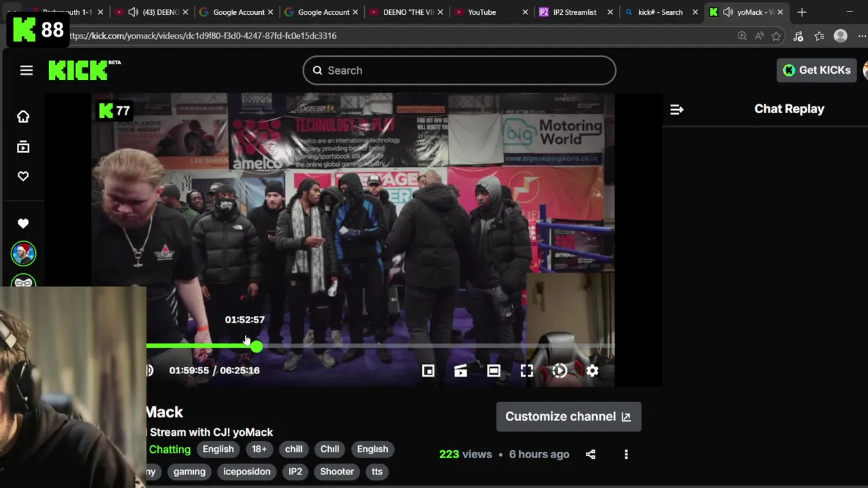Screen dimensions: 868x488
Task: Select the Shooter tag
Action: point(337,472)
